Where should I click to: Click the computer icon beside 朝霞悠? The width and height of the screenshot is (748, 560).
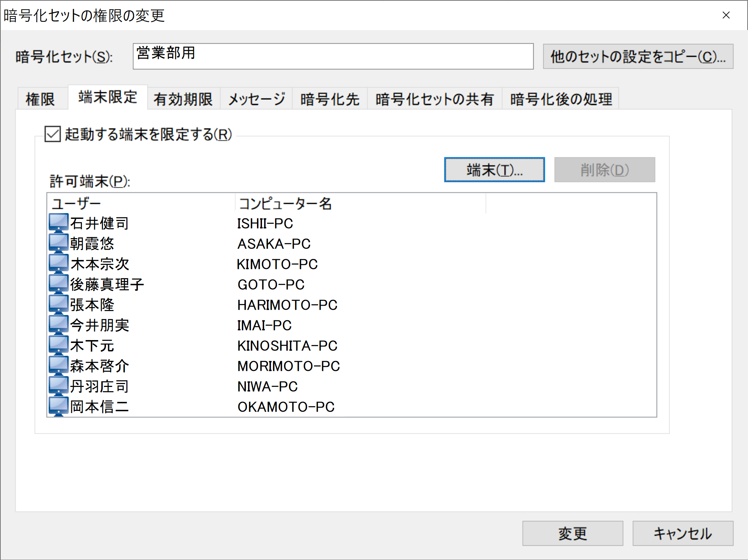click(x=58, y=243)
